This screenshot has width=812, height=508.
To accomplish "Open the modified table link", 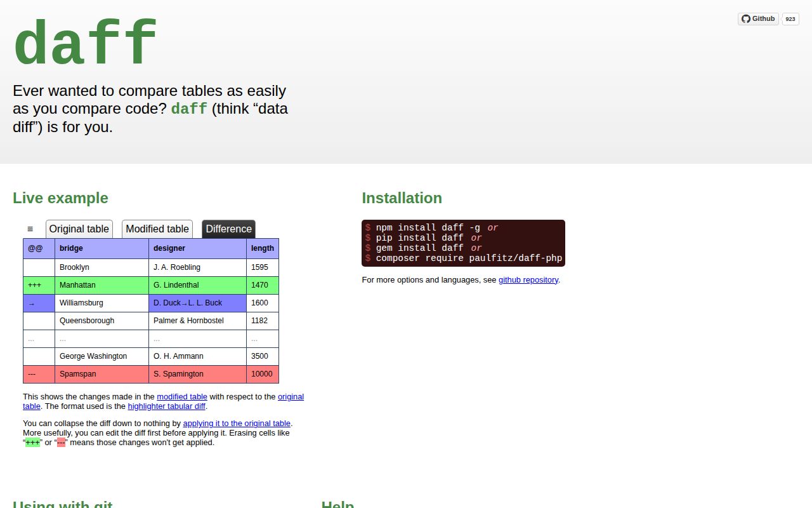I will pyautogui.click(x=182, y=397).
